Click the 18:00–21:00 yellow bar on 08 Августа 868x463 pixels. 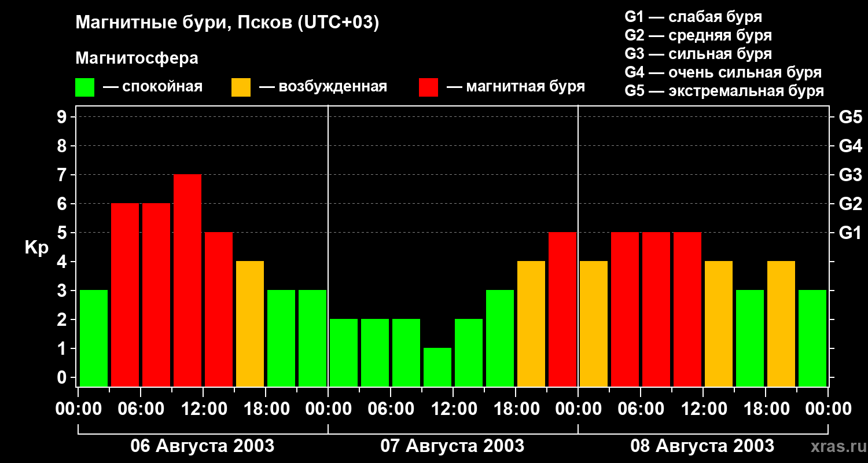click(781, 324)
